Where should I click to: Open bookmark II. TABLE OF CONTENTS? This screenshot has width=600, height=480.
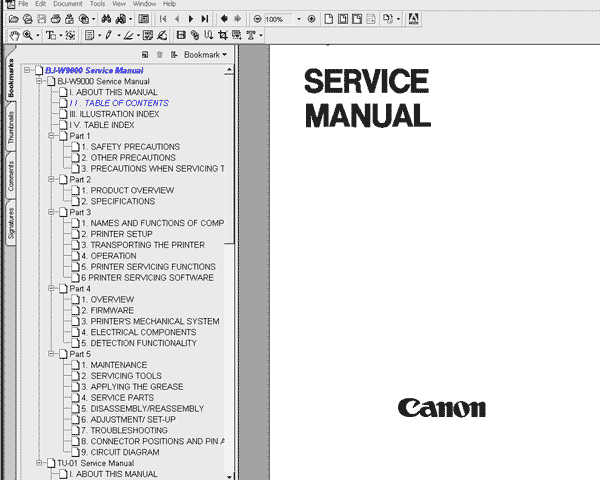pyautogui.click(x=119, y=103)
